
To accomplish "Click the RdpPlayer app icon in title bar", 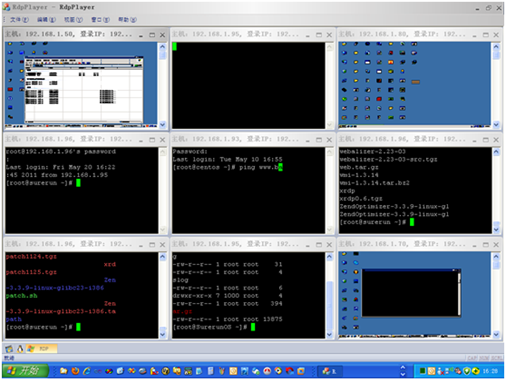I will [x=6, y=7].
